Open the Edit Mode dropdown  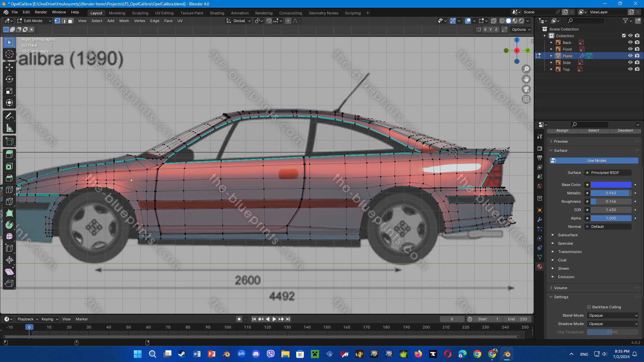(34, 21)
